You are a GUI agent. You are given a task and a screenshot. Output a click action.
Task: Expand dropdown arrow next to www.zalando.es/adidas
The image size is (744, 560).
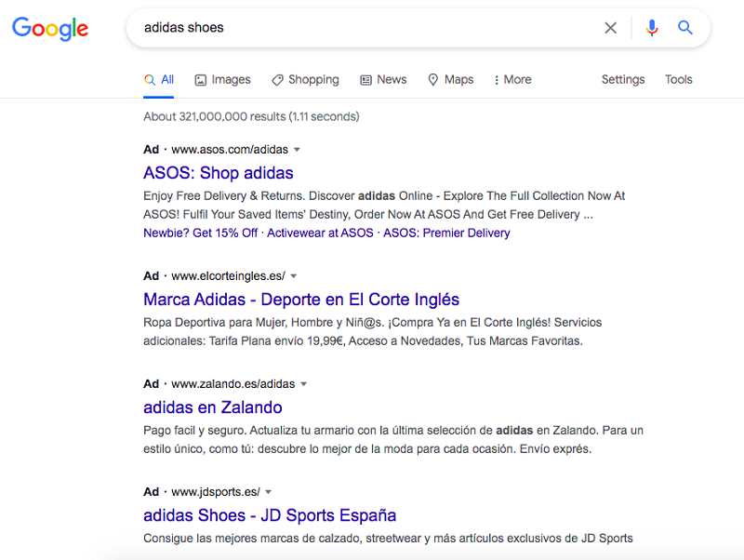coord(304,384)
